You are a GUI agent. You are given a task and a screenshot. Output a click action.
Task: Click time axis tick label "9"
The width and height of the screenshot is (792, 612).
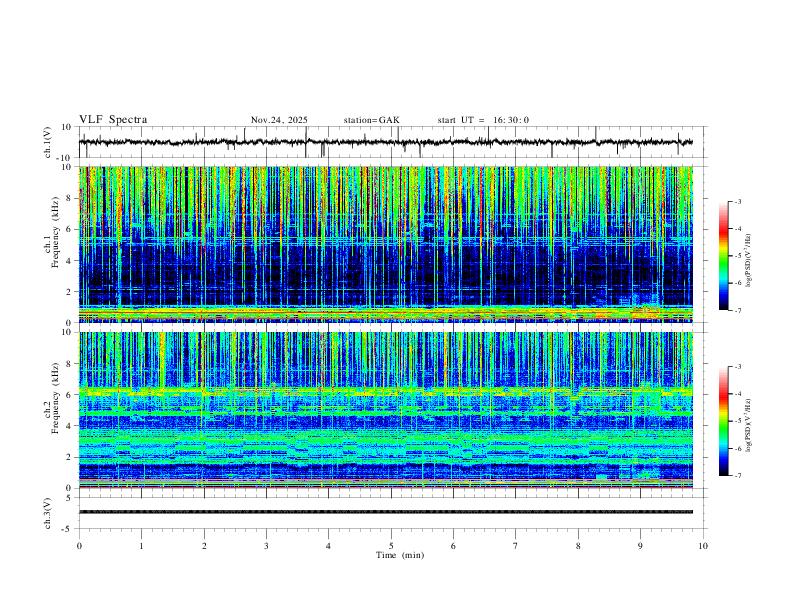coord(640,546)
